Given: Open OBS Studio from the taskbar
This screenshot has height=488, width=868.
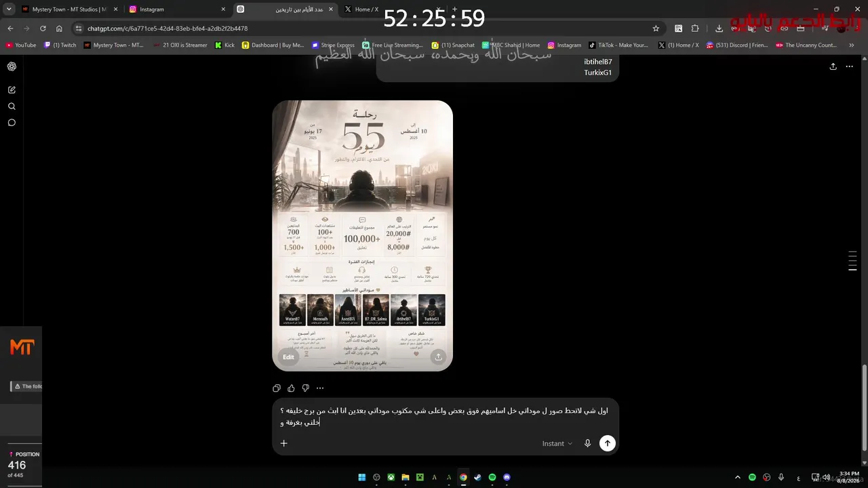Looking at the screenshot, I should point(376,477).
